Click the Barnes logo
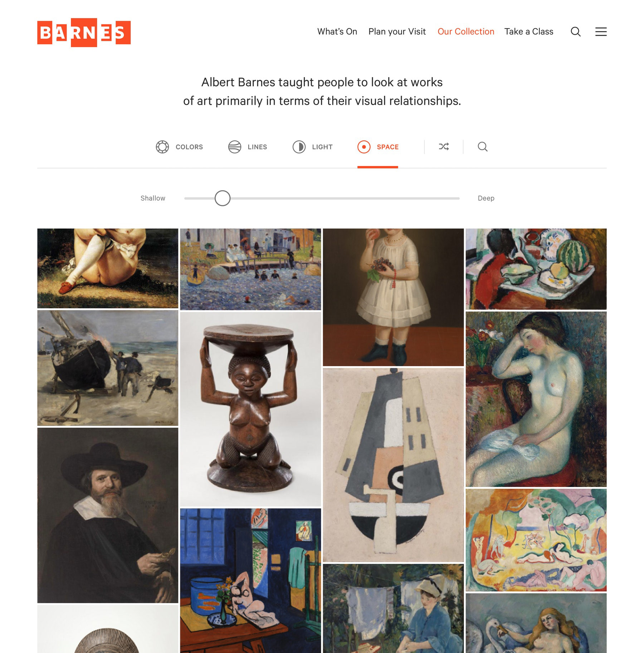This screenshot has width=644, height=653. tap(84, 33)
